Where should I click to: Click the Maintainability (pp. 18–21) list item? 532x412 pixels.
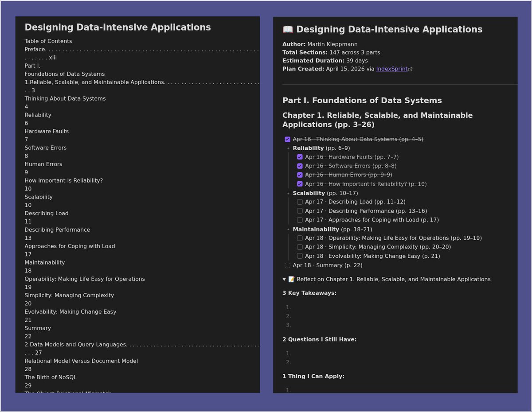(x=332, y=229)
